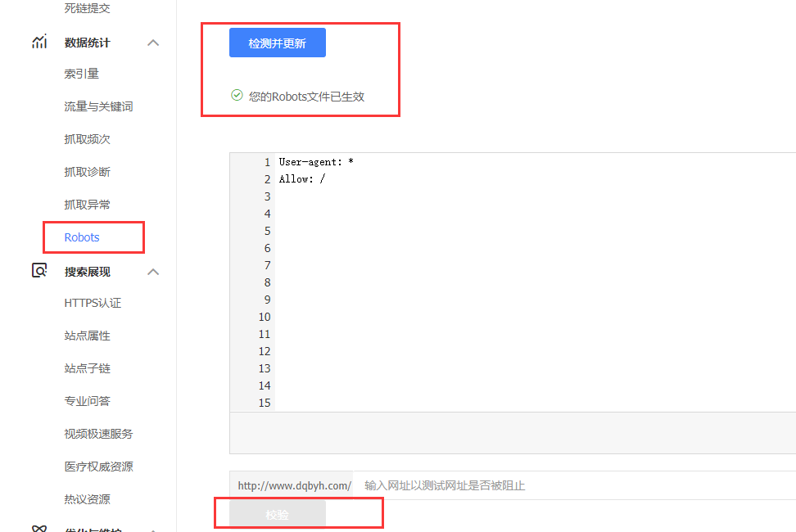The width and height of the screenshot is (796, 532).
Task: Go to 视频极速服务
Action: pyautogui.click(x=98, y=434)
